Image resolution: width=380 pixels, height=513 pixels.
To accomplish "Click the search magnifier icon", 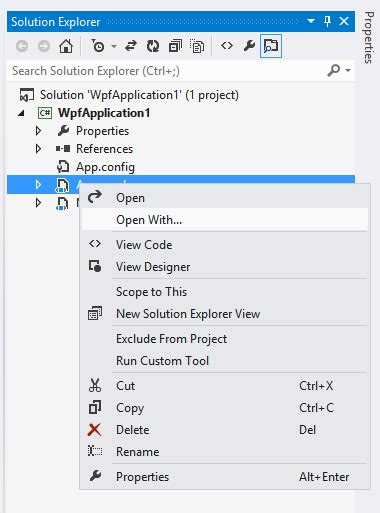I will pyautogui.click(x=334, y=70).
